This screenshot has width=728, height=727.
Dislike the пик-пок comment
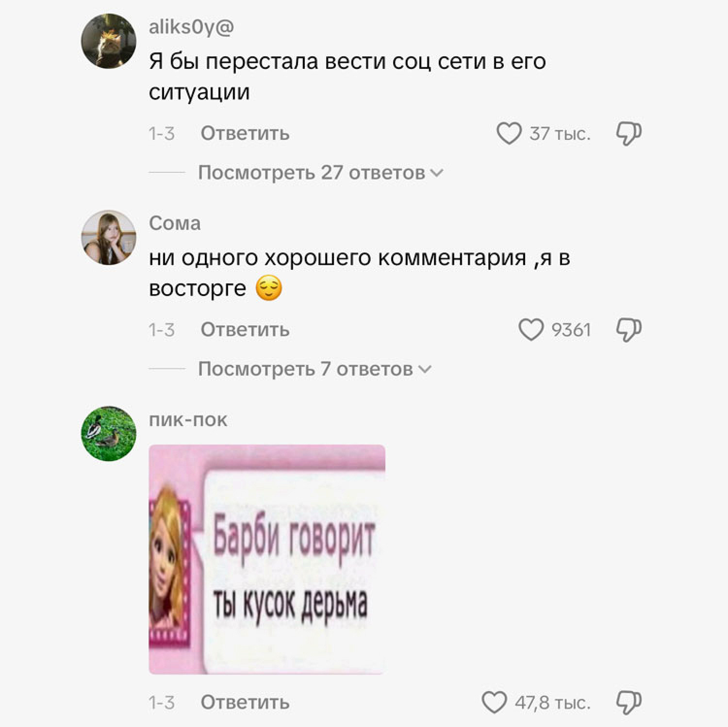(x=629, y=703)
